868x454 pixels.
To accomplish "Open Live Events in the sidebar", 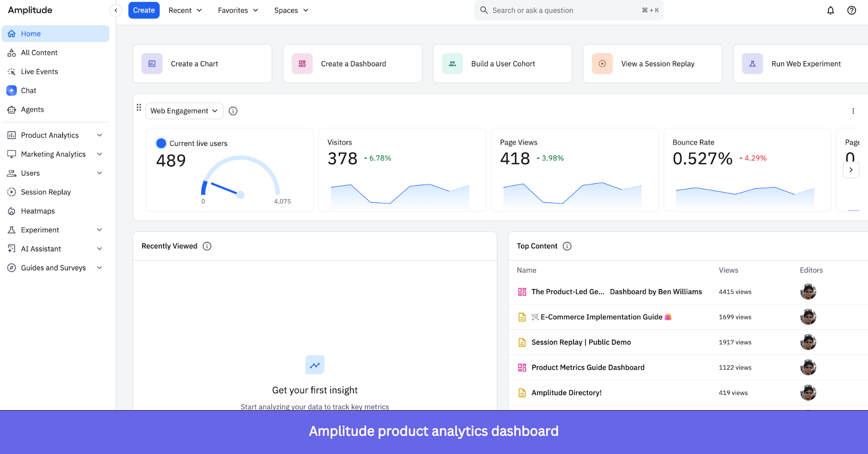I will pyautogui.click(x=39, y=71).
